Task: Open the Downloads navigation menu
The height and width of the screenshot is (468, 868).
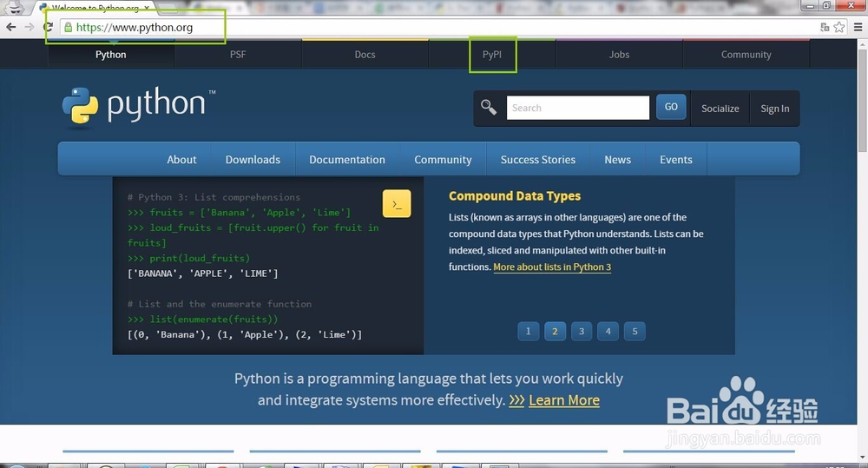Action: 253,160
